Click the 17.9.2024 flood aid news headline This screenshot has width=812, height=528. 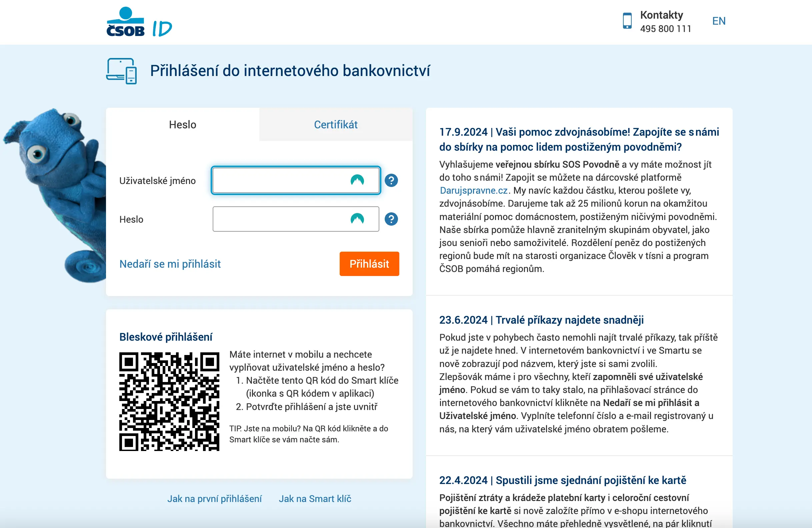pyautogui.click(x=579, y=139)
